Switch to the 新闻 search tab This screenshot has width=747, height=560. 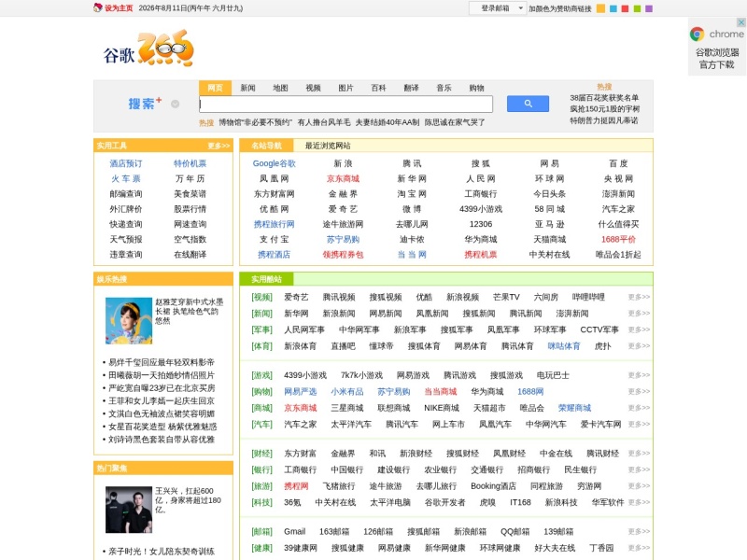247,88
